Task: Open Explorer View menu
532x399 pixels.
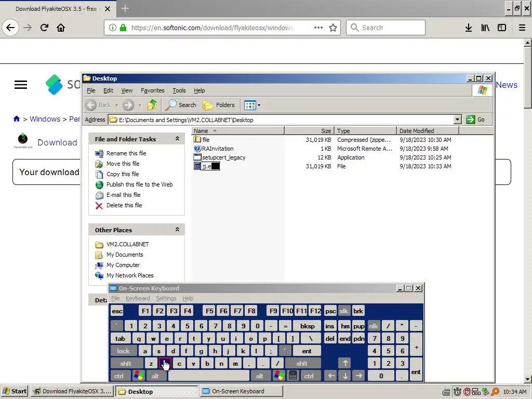Action: (127, 90)
